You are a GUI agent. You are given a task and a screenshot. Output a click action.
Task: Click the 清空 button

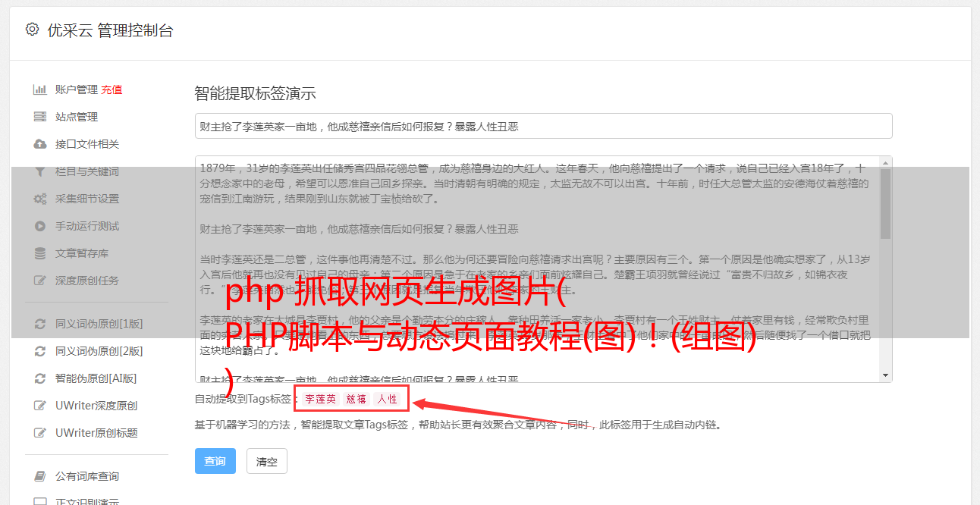coord(267,461)
